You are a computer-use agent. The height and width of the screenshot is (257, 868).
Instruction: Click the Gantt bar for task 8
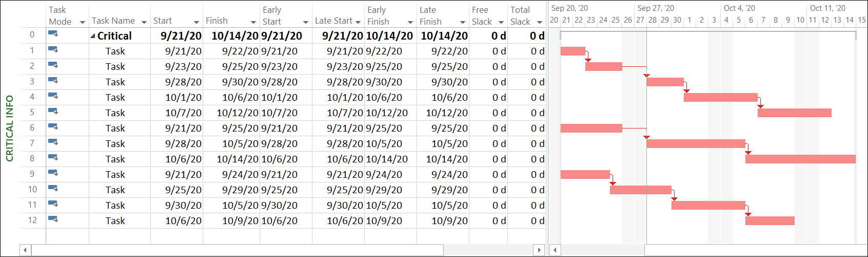[x=800, y=159]
